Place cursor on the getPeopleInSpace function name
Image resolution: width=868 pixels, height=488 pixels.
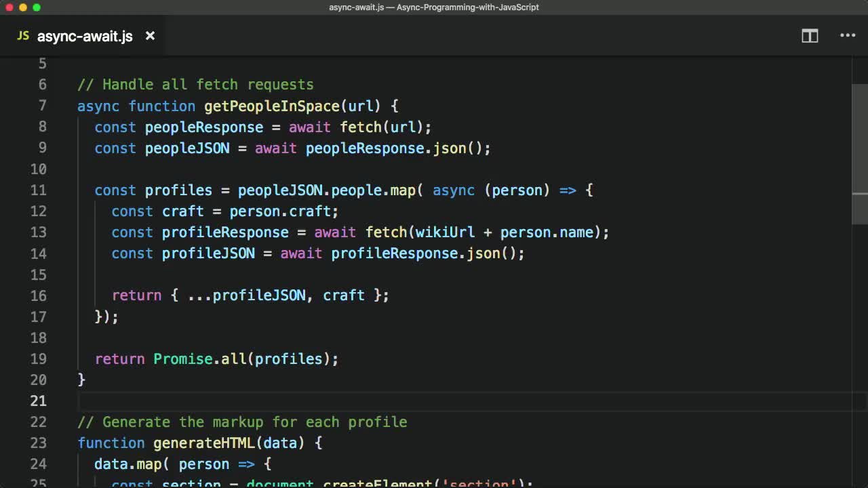point(271,106)
